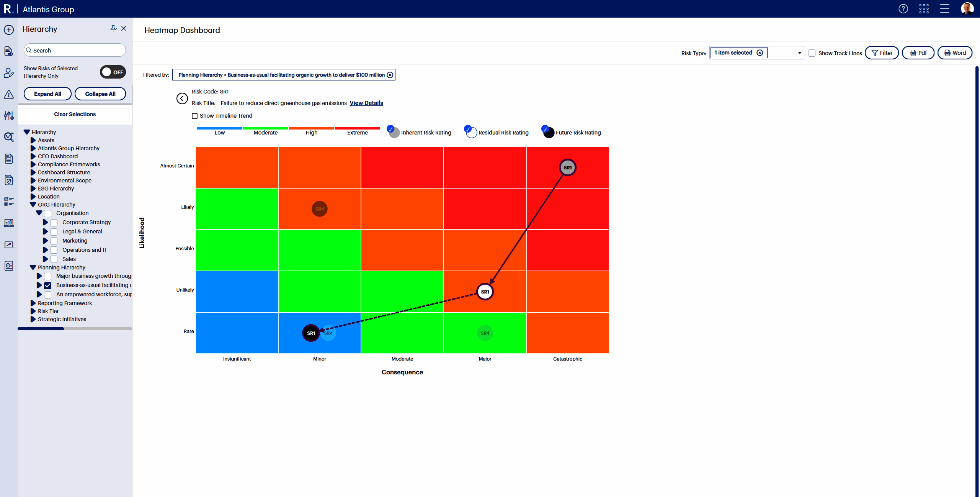Viewport: 980px width, 497px height.
Task: Open the hamburger menu icon
Action: (x=944, y=9)
